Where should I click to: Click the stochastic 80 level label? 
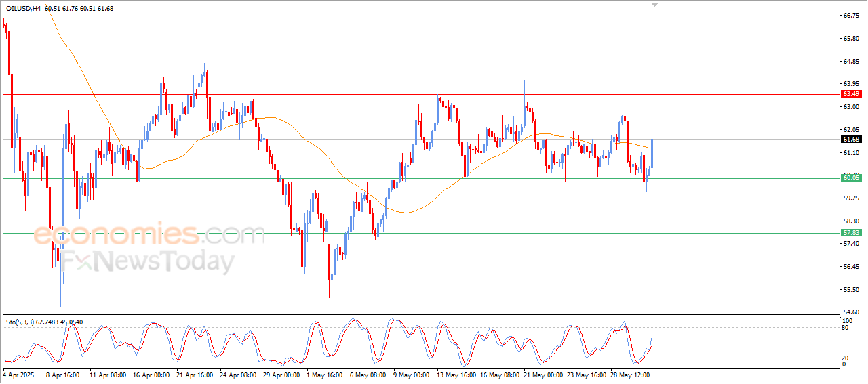tap(846, 328)
